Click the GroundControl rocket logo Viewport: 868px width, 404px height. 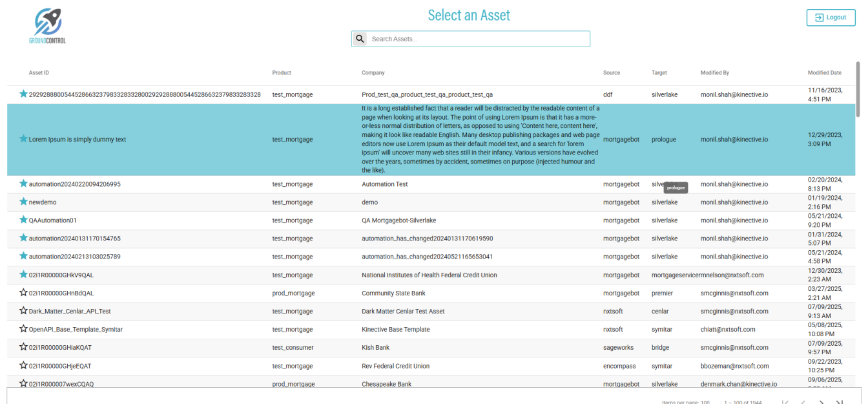tap(47, 26)
